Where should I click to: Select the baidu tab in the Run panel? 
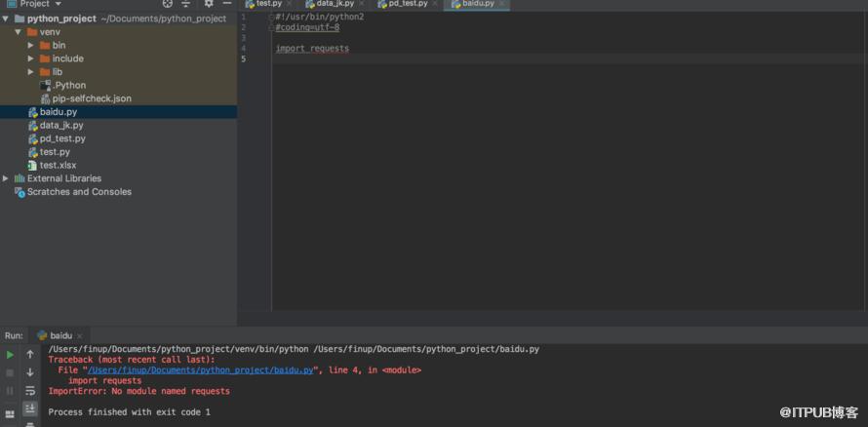tap(59, 335)
